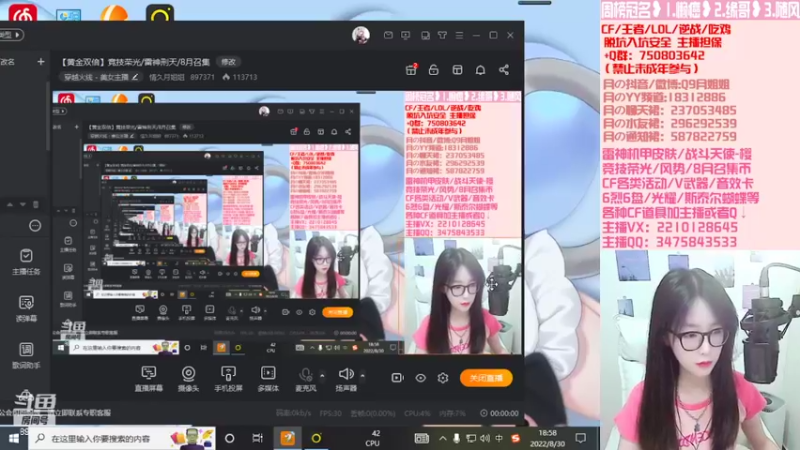Image resolution: width=800 pixels, height=450 pixels.
Task: Expand the dropdown pill at top-left of sidebar
Action: [11, 35]
